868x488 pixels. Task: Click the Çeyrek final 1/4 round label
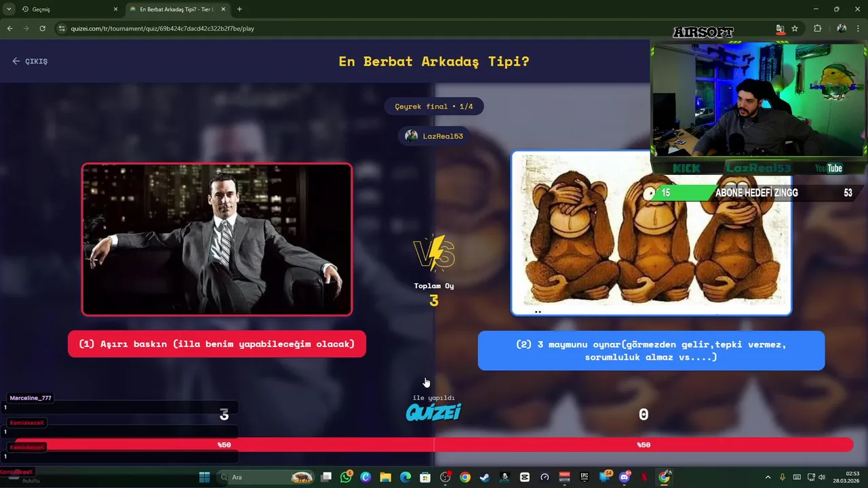[x=434, y=106]
